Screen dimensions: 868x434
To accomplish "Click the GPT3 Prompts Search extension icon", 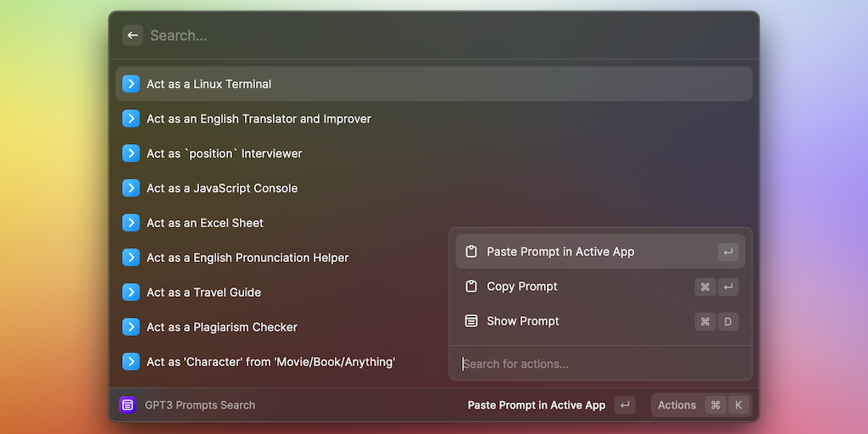I will click(x=127, y=405).
